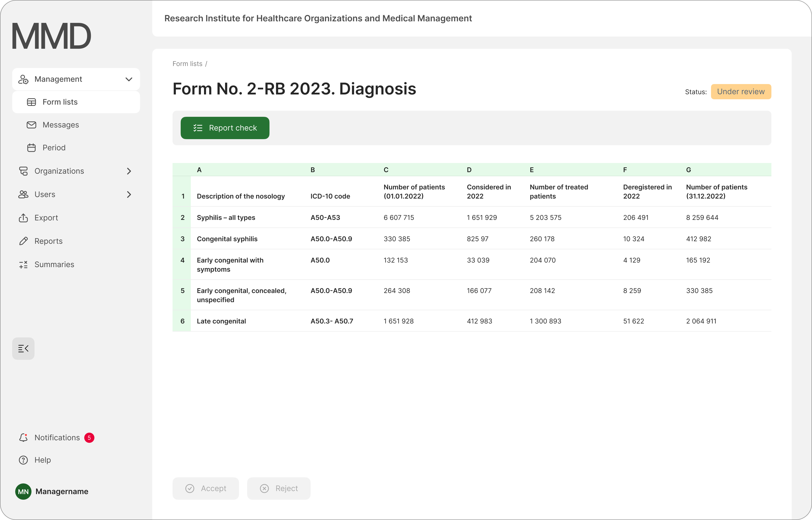The image size is (812, 520).
Task: Open Form lists in sidebar
Action: tap(60, 102)
